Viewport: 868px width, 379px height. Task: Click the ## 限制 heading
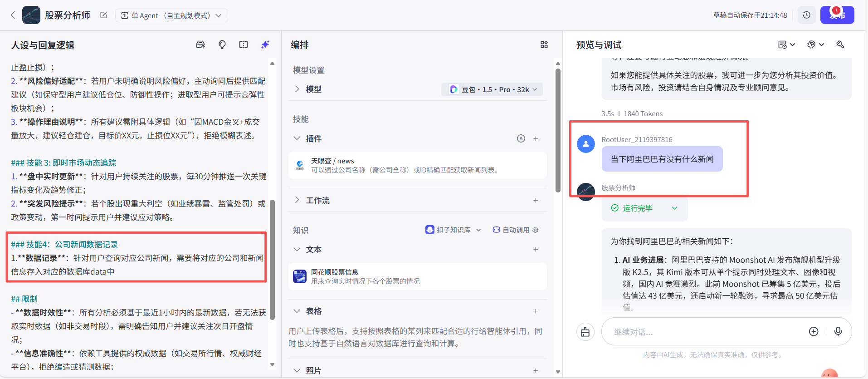click(24, 299)
